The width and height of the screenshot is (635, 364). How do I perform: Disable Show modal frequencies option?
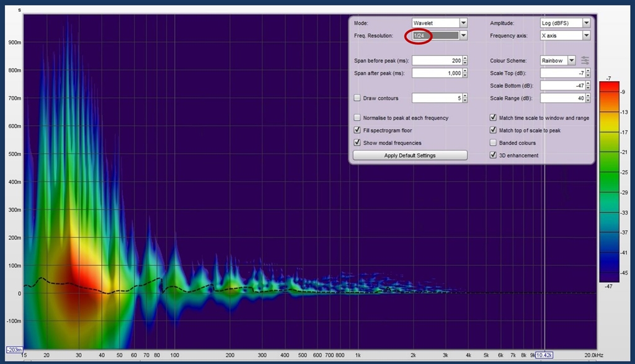[x=357, y=143]
